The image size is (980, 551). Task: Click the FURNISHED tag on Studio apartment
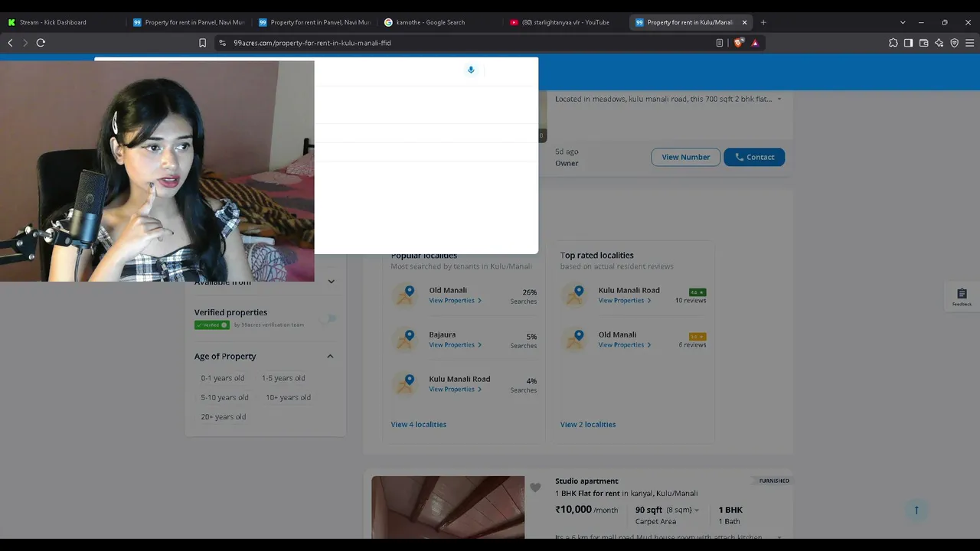click(x=774, y=481)
